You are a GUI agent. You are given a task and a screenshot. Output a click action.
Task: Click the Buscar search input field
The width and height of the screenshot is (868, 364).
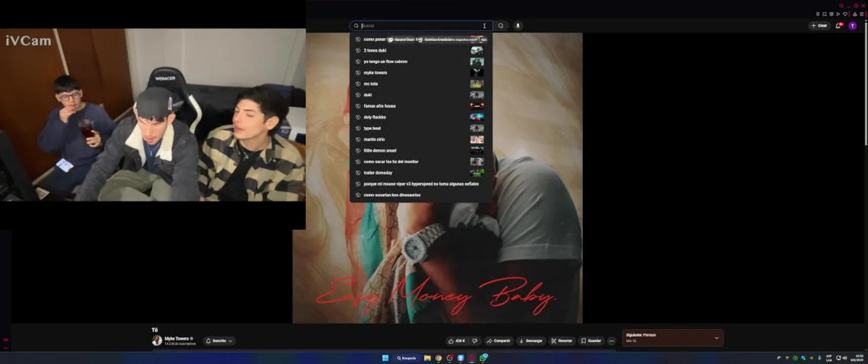421,26
